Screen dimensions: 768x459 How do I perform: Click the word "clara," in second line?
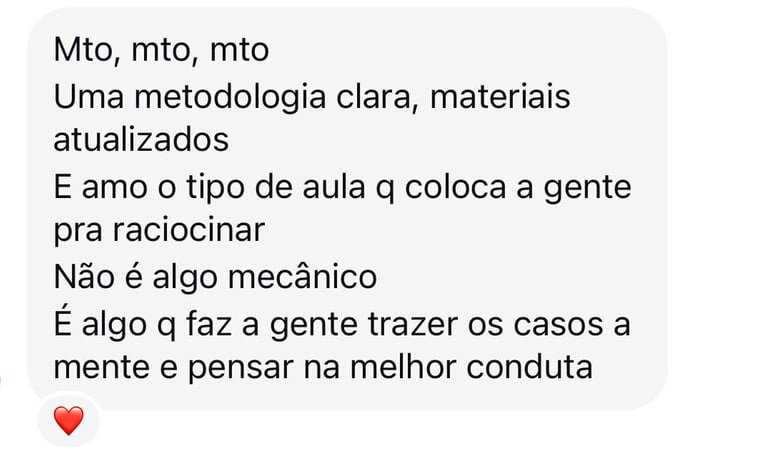click(x=378, y=97)
